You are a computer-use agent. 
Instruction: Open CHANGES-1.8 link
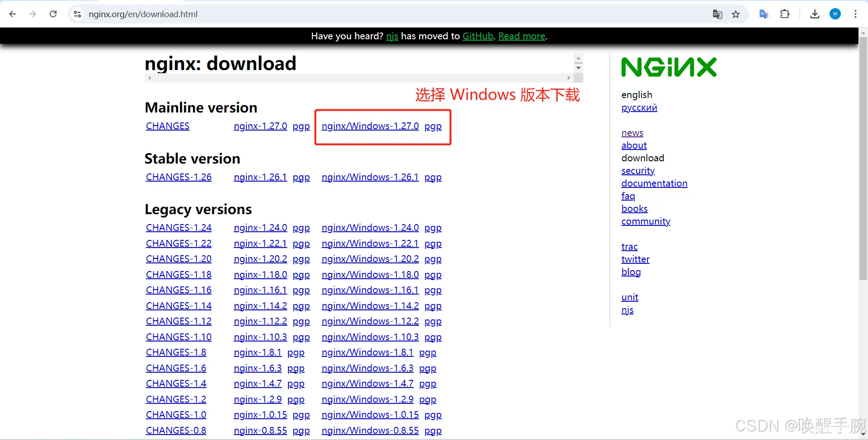[x=176, y=352]
